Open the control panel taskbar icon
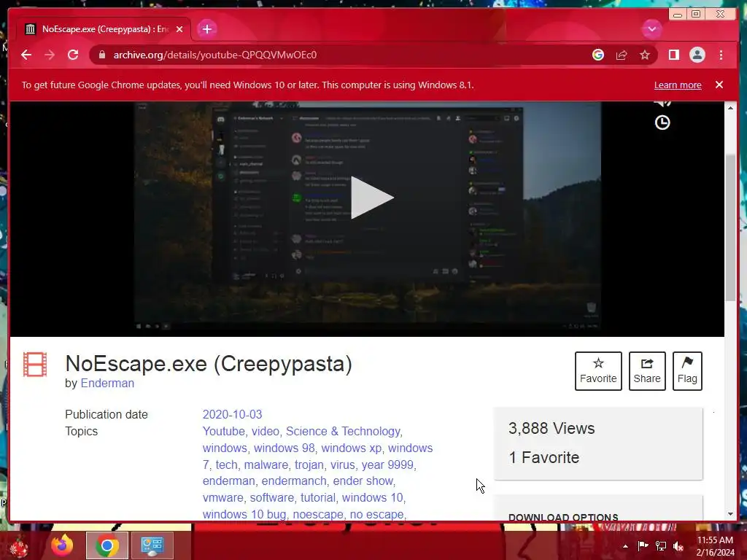The image size is (747, 560). pyautogui.click(x=152, y=545)
